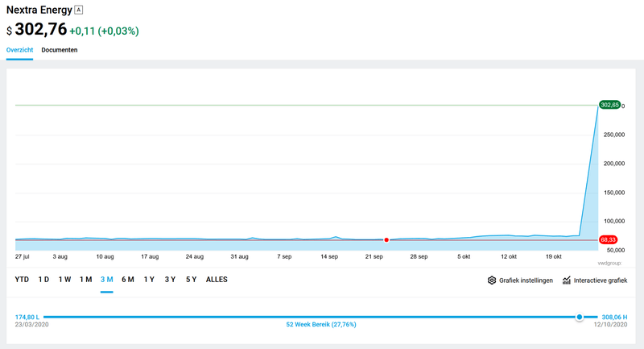This screenshot has width=644, height=349.
Task: Click the Interactieve grafiek chart icon
Action: [x=567, y=280]
